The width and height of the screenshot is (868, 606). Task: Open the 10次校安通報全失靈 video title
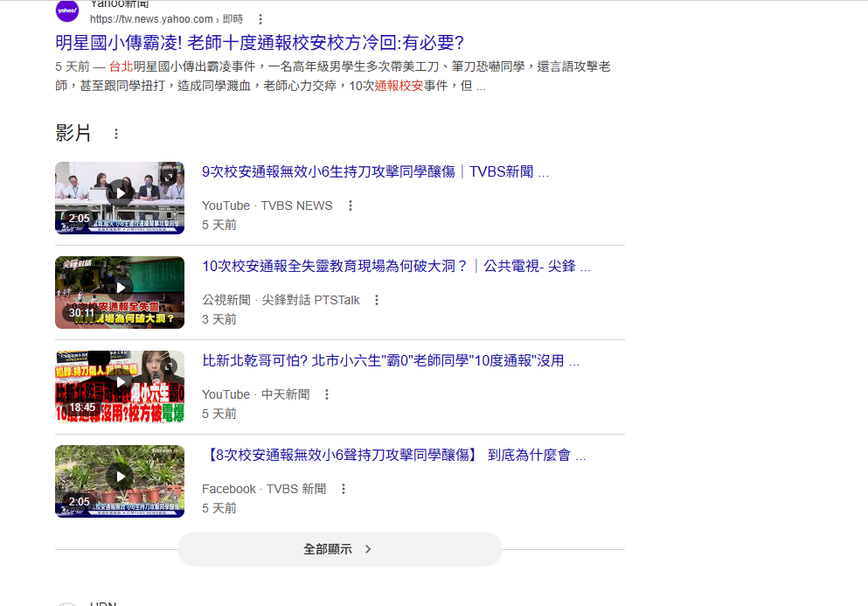(x=396, y=267)
